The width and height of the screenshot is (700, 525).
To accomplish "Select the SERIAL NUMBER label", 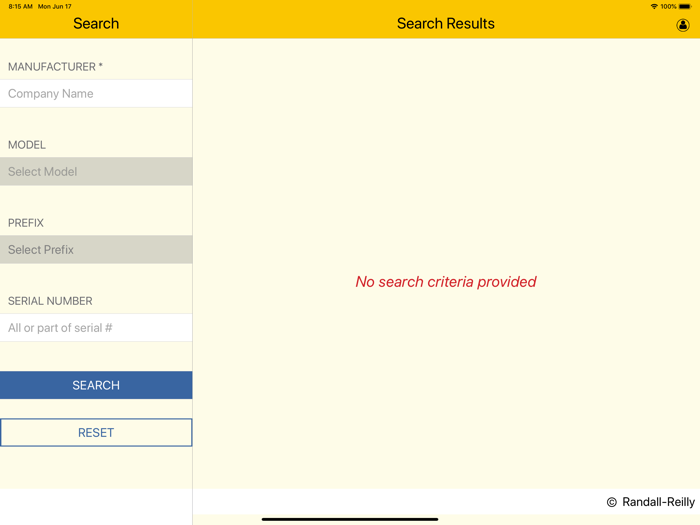I will (50, 301).
